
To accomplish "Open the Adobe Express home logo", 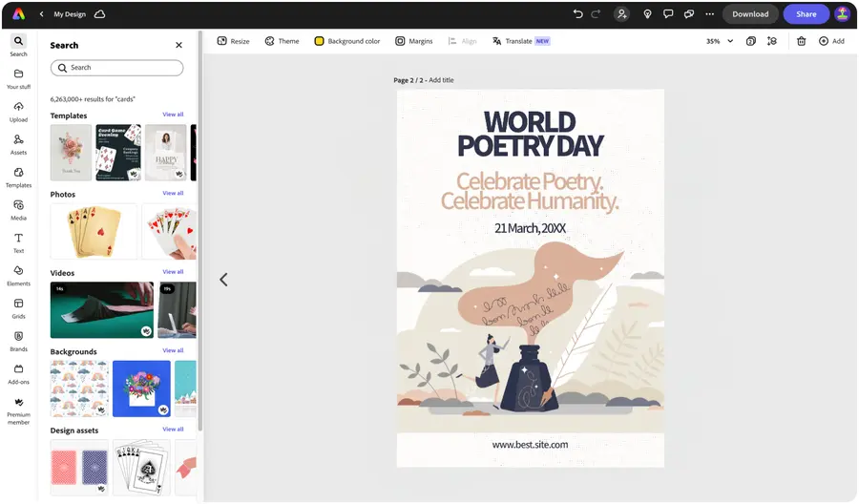I will (19, 14).
